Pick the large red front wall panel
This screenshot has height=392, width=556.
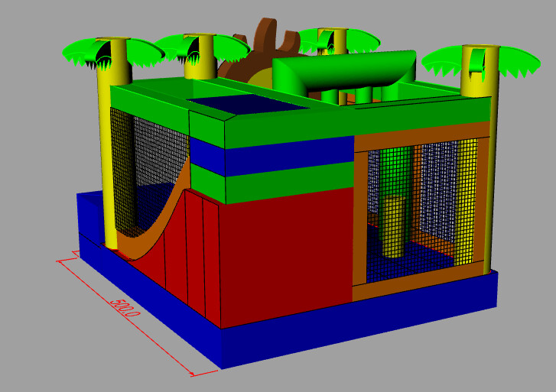(x=287, y=258)
